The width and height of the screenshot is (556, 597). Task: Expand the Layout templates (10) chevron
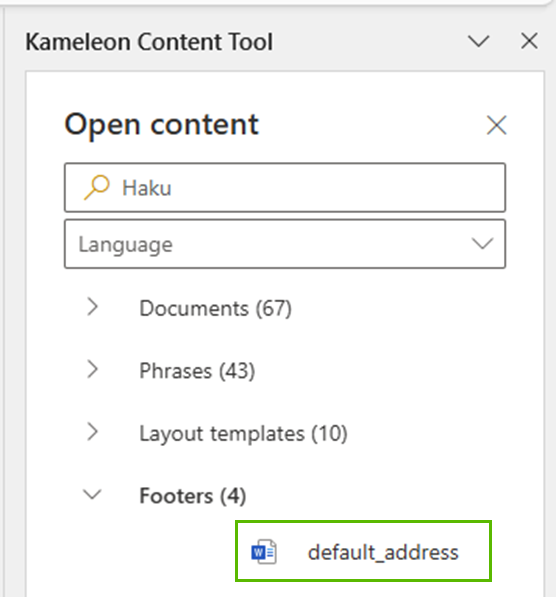pyautogui.click(x=93, y=432)
